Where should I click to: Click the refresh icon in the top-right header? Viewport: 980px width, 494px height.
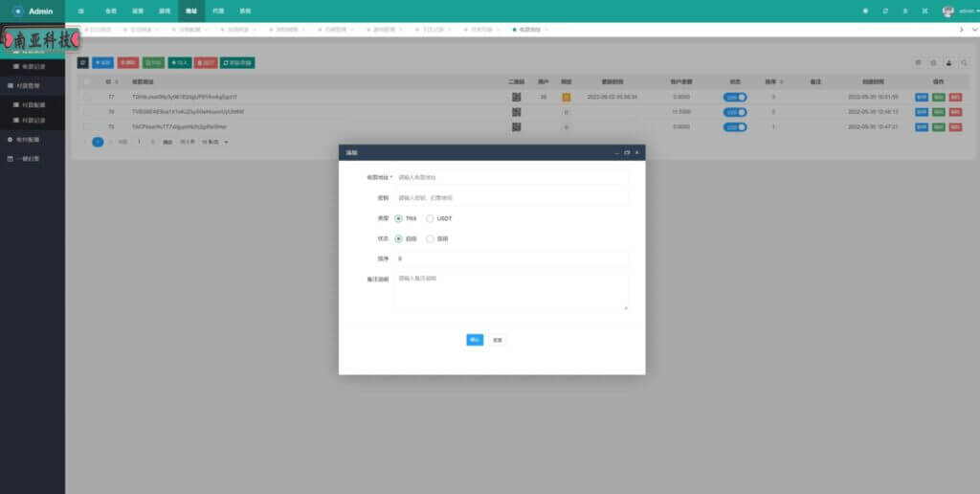pyautogui.click(x=885, y=11)
